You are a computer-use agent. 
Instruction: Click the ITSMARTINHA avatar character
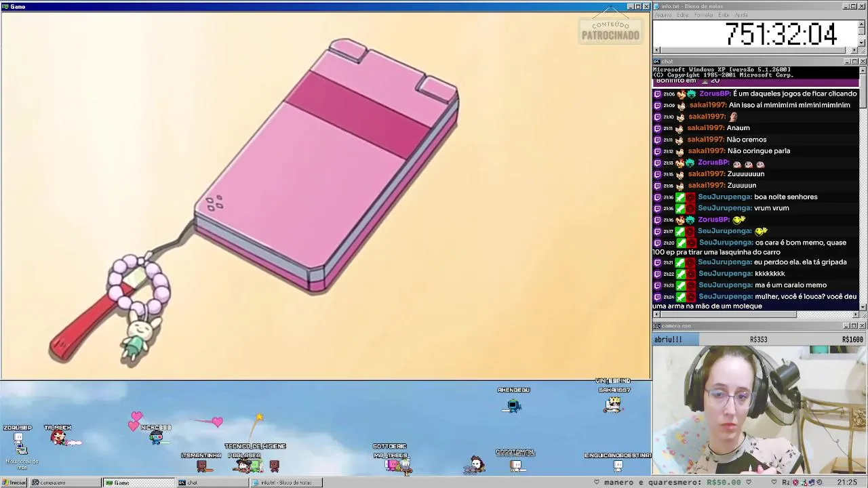(201, 465)
